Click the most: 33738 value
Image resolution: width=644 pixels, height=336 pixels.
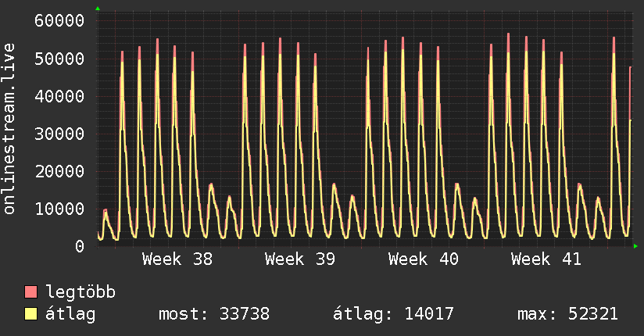point(214,314)
